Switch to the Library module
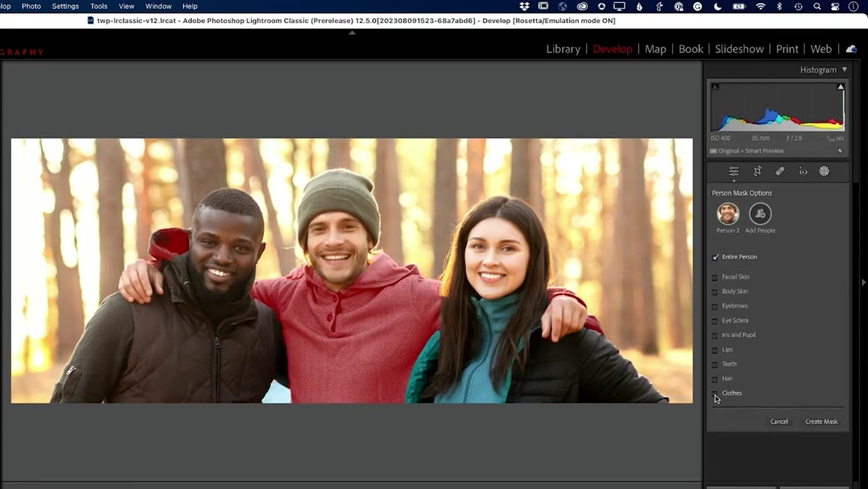Screen dimensions: 868x489 point(563,49)
